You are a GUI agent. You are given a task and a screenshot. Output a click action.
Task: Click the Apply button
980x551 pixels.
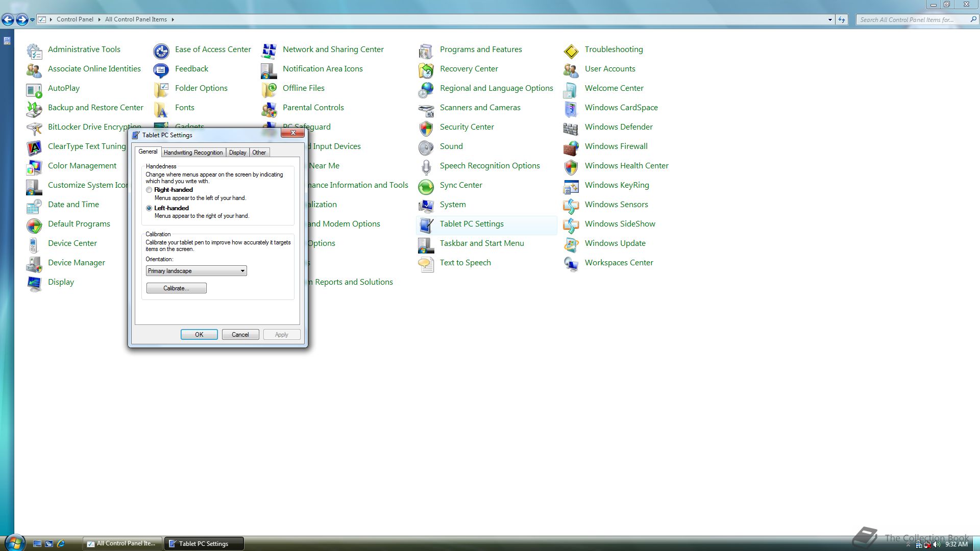pos(282,335)
